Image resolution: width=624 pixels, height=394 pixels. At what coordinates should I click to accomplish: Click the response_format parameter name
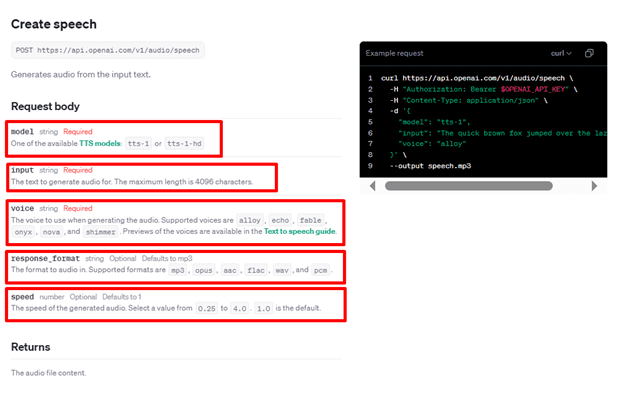(45, 258)
